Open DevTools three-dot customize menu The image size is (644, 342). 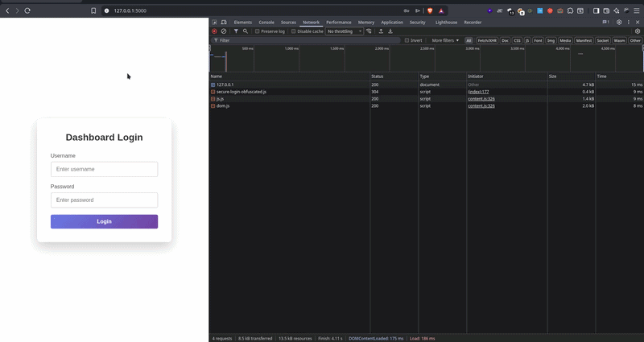pos(629,23)
